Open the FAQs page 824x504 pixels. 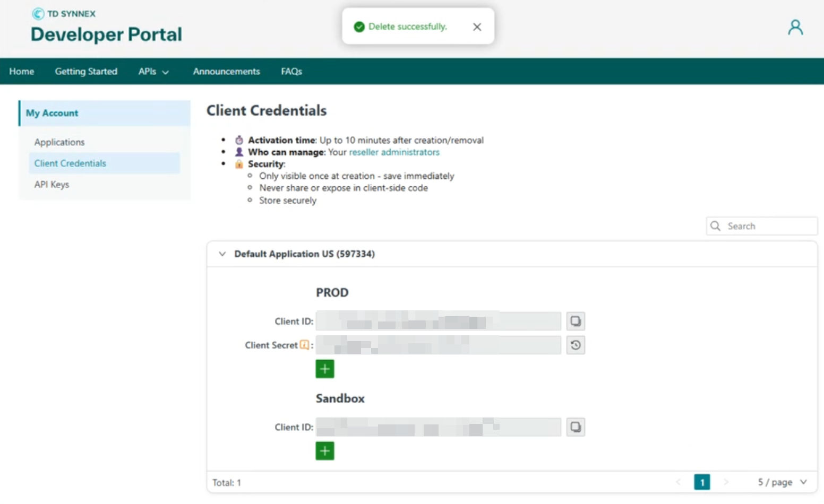pos(291,72)
